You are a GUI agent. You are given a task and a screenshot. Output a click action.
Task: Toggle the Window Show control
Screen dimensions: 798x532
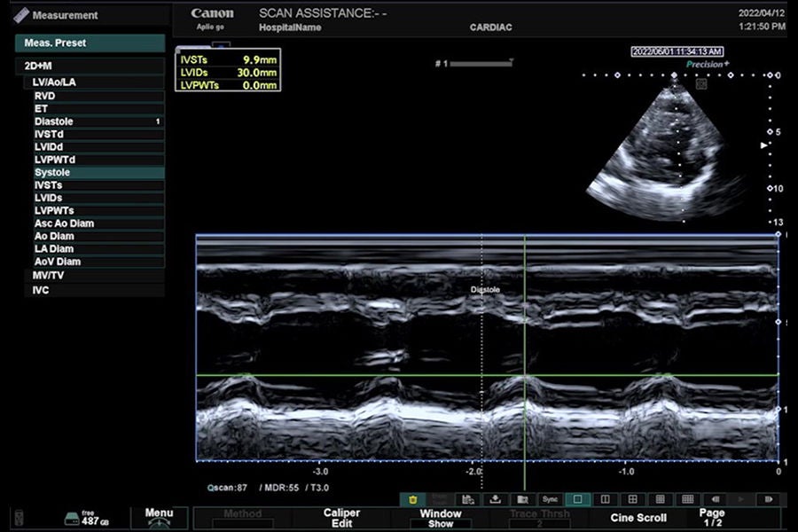[440, 518]
